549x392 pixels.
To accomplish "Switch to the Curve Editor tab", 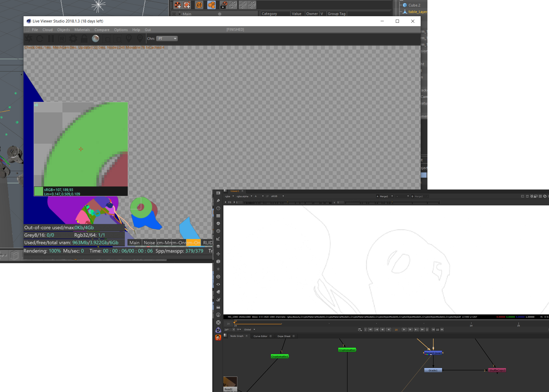I will click(260, 336).
